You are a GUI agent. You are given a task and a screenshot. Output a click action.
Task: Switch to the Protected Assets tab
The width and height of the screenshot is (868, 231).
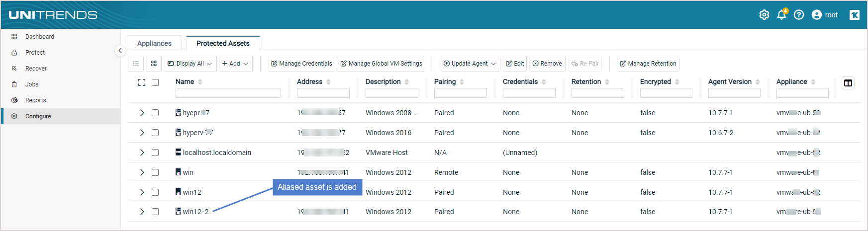tap(223, 44)
